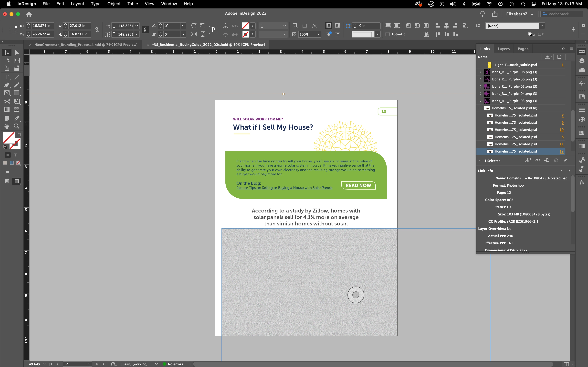Screen dimensions: 588x367
Task: Toggle constrain proportions for width and height
Action: (x=97, y=30)
